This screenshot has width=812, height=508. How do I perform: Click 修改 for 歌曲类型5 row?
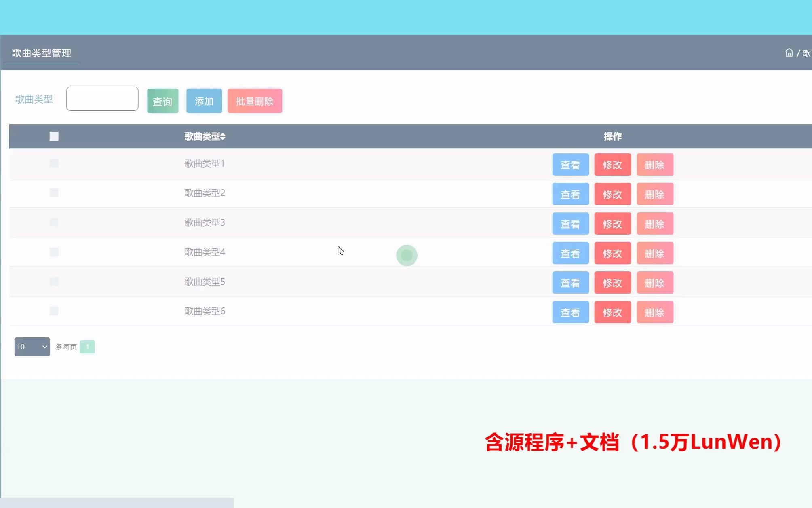click(x=612, y=283)
